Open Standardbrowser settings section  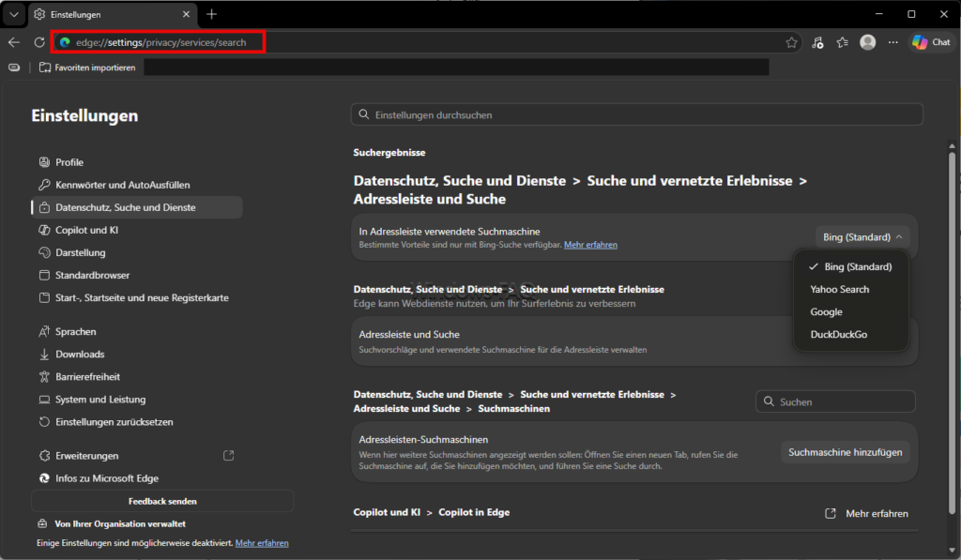(137, 276)
